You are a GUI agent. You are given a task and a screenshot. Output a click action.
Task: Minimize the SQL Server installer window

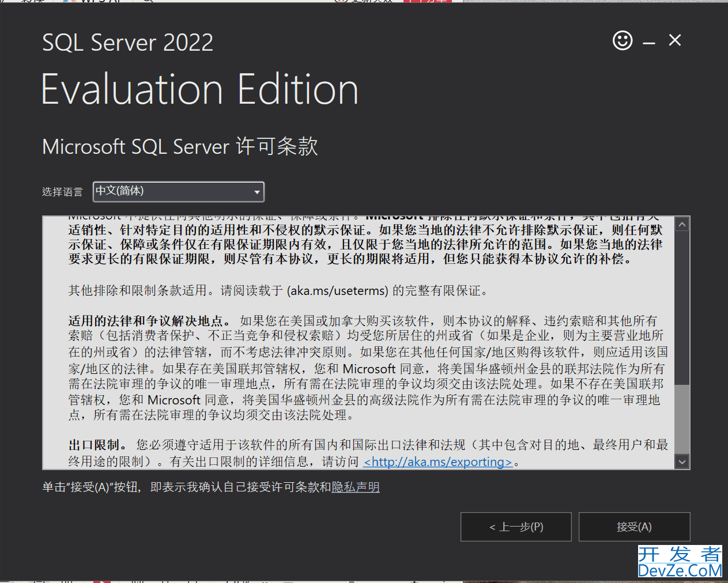click(649, 43)
